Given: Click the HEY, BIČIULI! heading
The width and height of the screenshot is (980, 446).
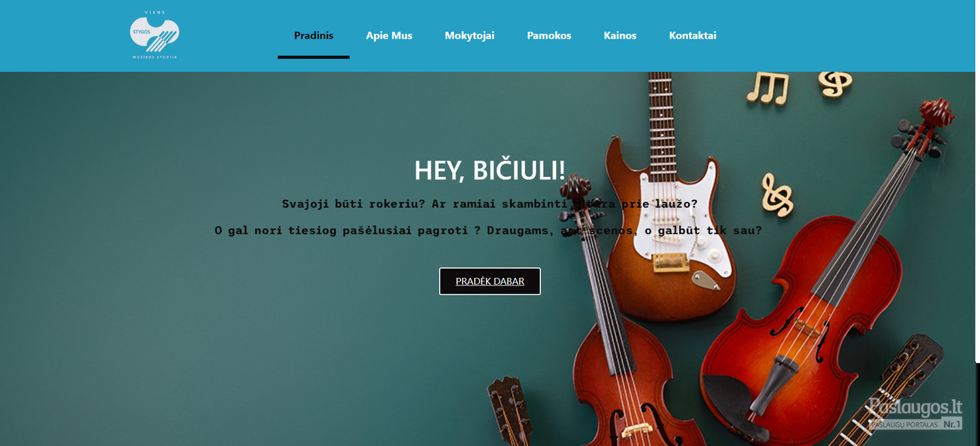Looking at the screenshot, I should [490, 170].
